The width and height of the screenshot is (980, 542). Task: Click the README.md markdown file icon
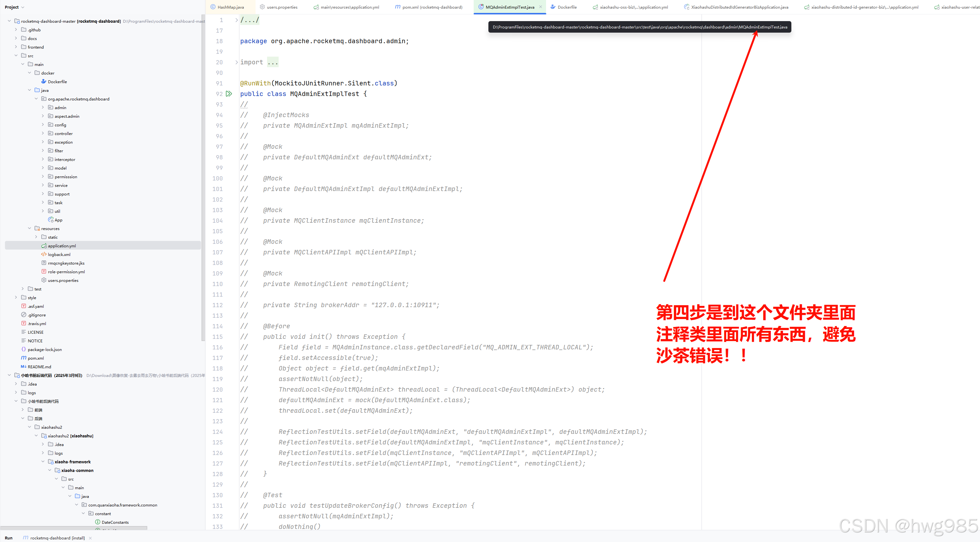[x=24, y=367]
